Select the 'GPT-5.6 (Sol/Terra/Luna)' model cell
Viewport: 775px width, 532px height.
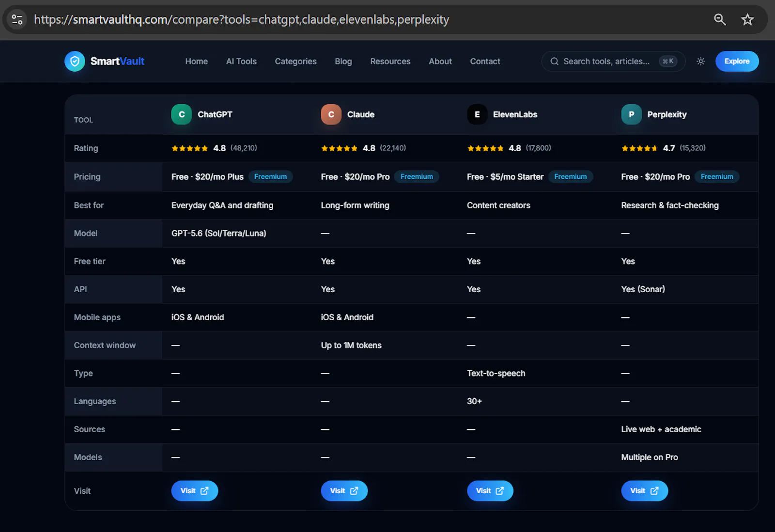pos(219,234)
